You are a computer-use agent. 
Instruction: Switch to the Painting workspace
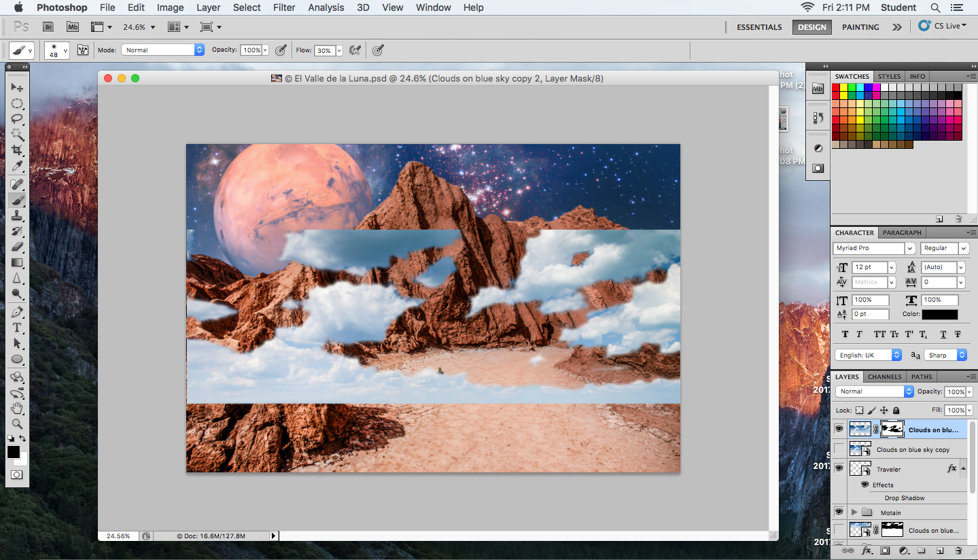pyautogui.click(x=860, y=27)
